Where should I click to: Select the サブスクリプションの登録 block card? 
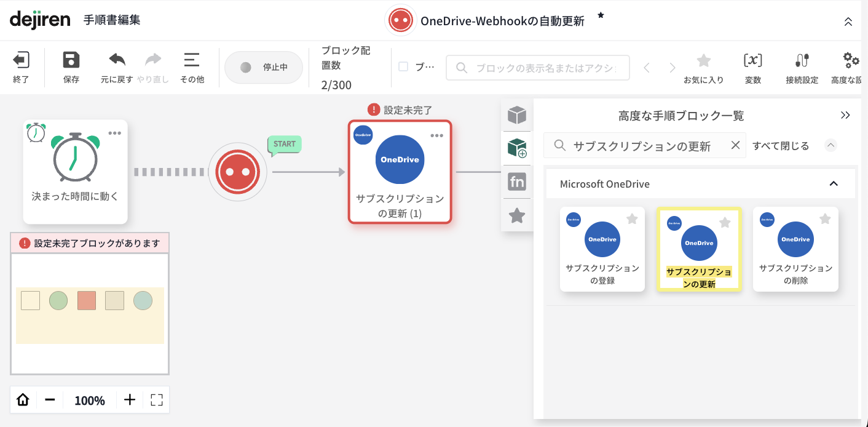pos(602,249)
